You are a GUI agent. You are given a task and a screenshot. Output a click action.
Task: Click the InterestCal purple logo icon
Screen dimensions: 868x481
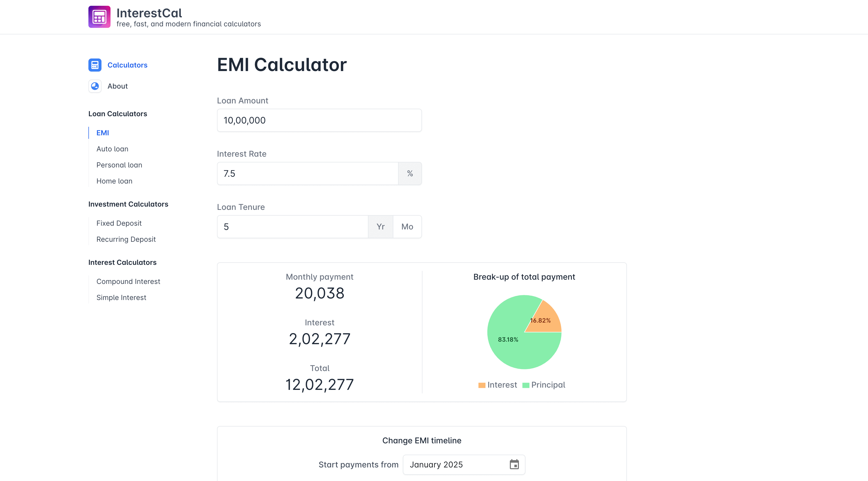coord(99,17)
